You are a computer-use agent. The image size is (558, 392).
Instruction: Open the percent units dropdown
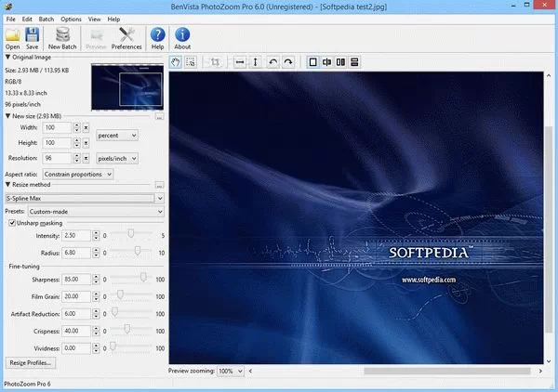click(117, 136)
